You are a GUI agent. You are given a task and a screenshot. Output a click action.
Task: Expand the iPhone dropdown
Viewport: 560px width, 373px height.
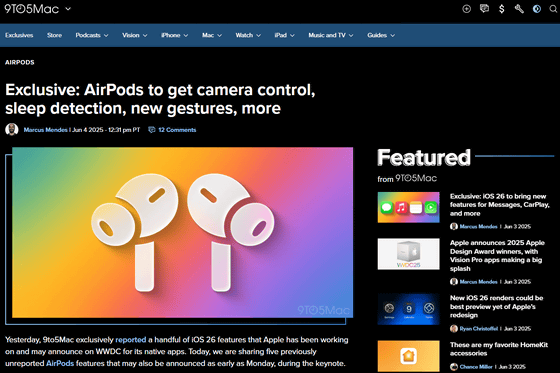click(x=174, y=35)
